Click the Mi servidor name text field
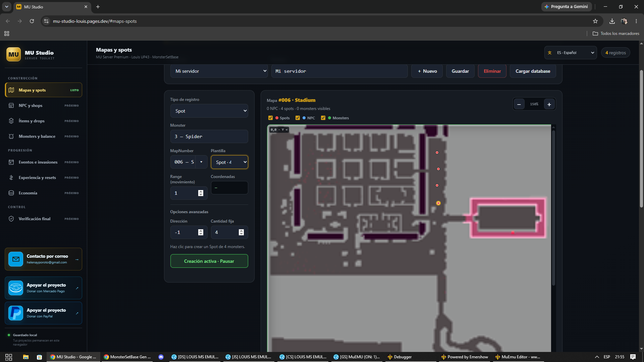Viewport: 644px width, 362px height. pyautogui.click(x=339, y=71)
